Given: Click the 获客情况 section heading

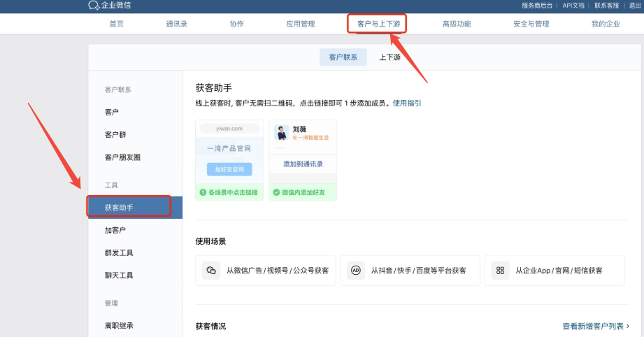Looking at the screenshot, I should [x=210, y=326].
